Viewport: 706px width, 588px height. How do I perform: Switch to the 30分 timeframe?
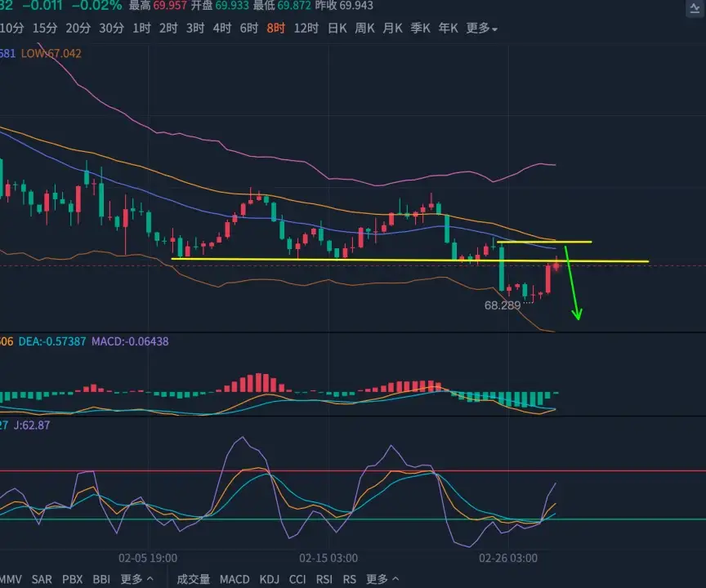[112, 29]
